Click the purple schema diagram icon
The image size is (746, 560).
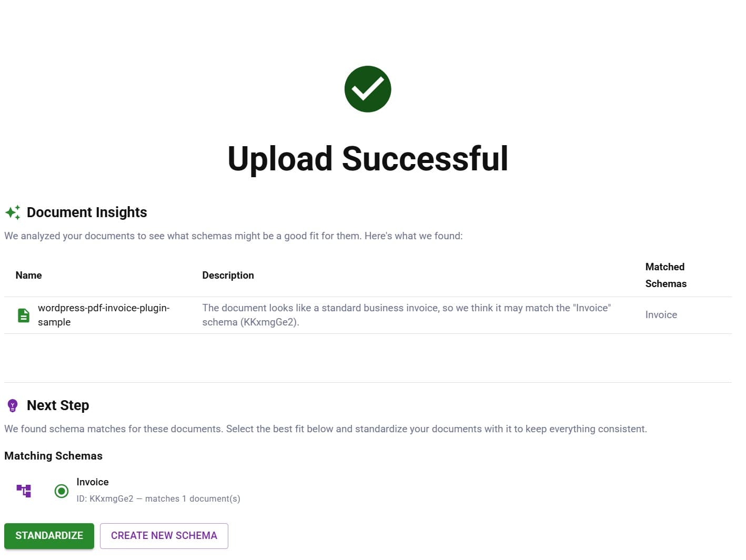click(23, 491)
